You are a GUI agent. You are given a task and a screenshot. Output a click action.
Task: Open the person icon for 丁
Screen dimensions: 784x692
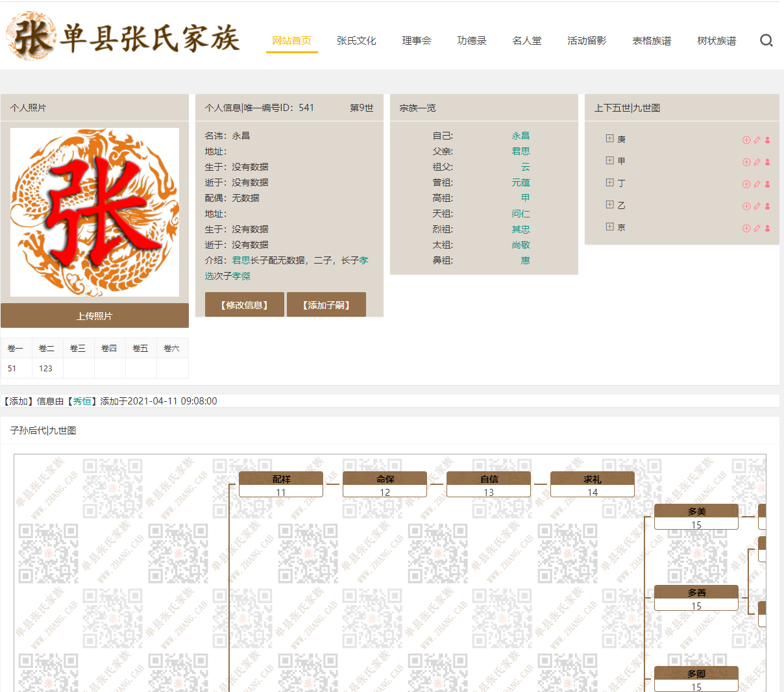click(767, 184)
